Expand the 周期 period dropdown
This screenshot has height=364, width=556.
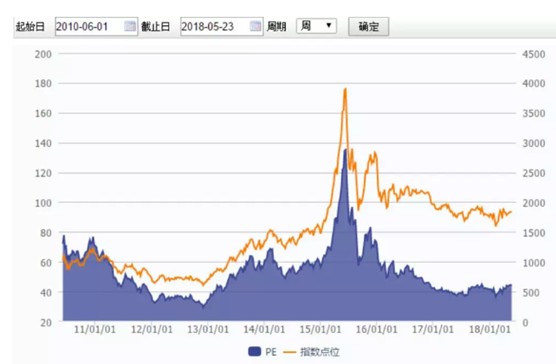(316, 26)
